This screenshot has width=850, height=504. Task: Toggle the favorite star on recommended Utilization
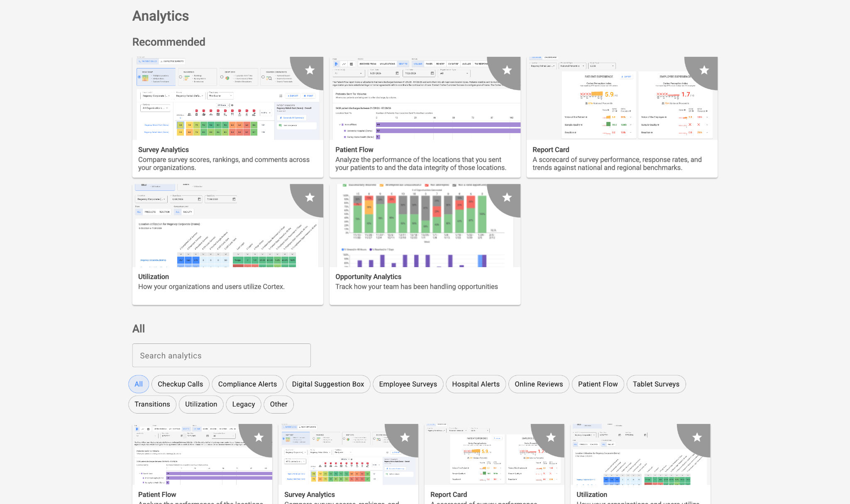(x=310, y=197)
